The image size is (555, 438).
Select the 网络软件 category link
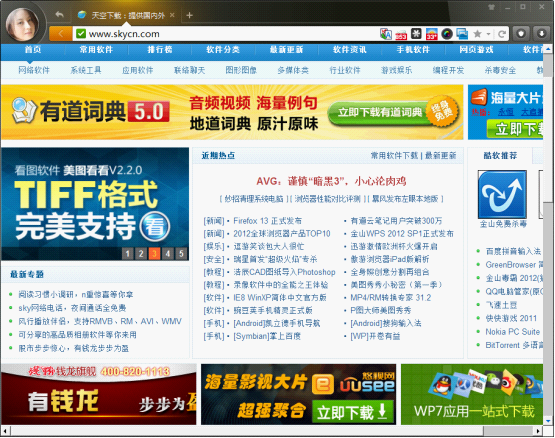34,70
